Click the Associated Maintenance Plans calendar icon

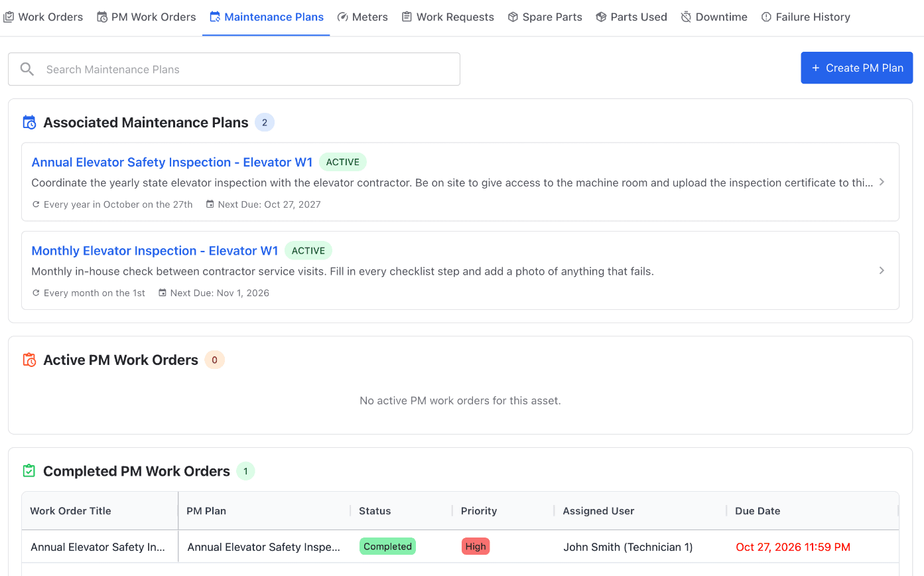29,122
